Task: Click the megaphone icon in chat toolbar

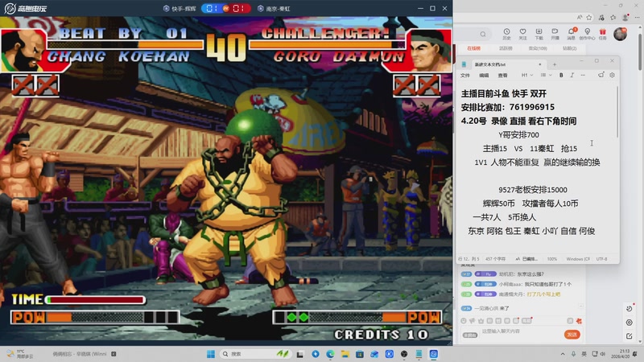Action: pos(473,321)
